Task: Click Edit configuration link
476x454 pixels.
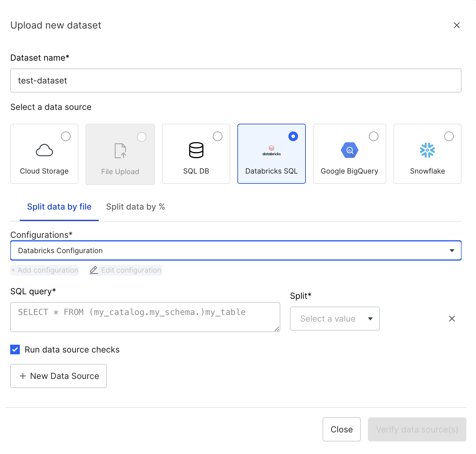Action: point(125,270)
